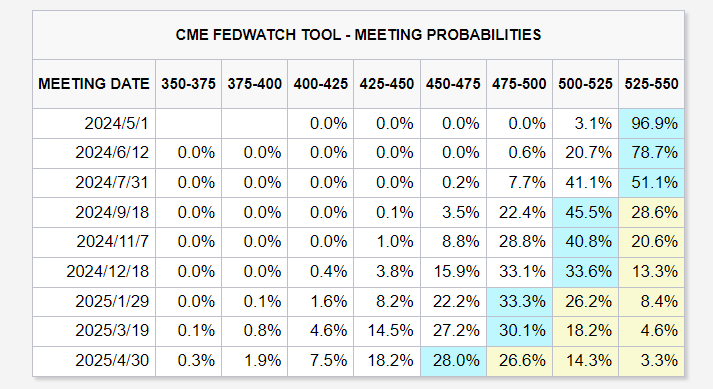The width and height of the screenshot is (713, 389).
Task: Click the CME FedWatch Tool table title
Action: [358, 35]
